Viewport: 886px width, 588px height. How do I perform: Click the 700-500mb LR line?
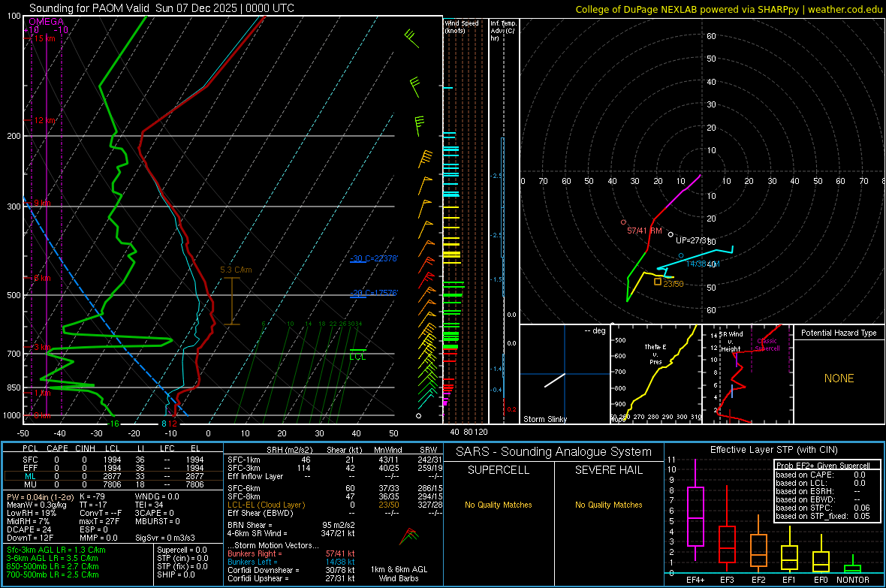coord(53,574)
